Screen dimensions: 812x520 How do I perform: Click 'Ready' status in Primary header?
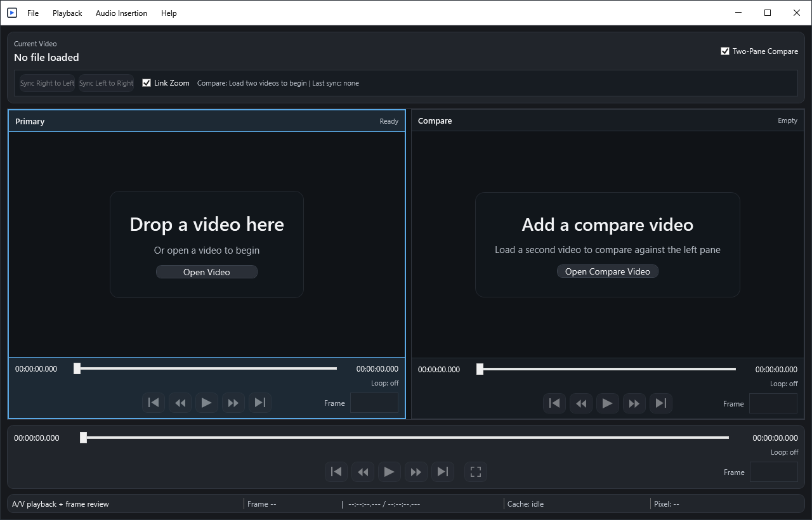point(389,121)
